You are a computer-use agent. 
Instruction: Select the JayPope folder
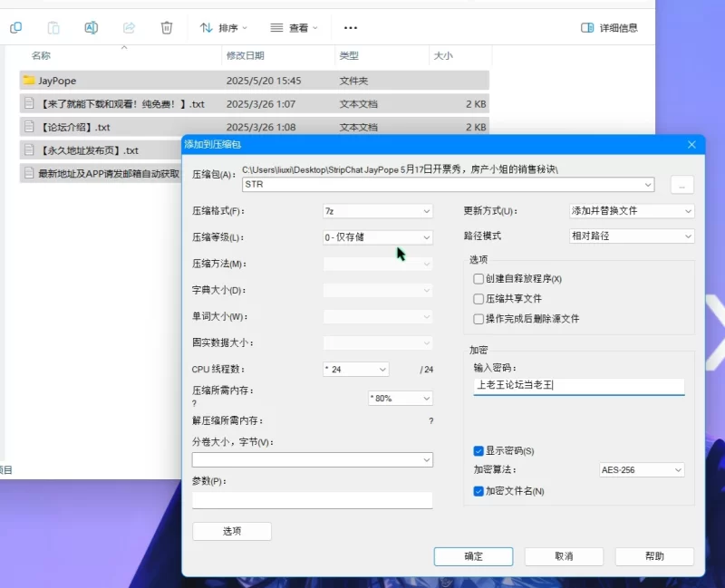(x=56, y=81)
